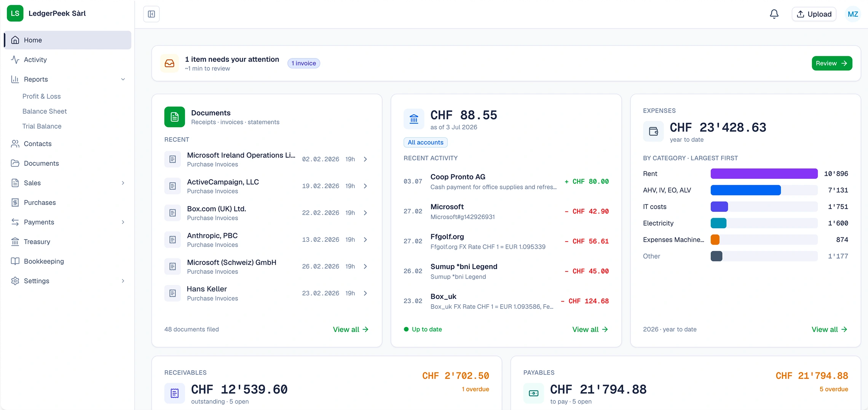Click the Contacts people icon
The image size is (868, 410).
click(15, 144)
